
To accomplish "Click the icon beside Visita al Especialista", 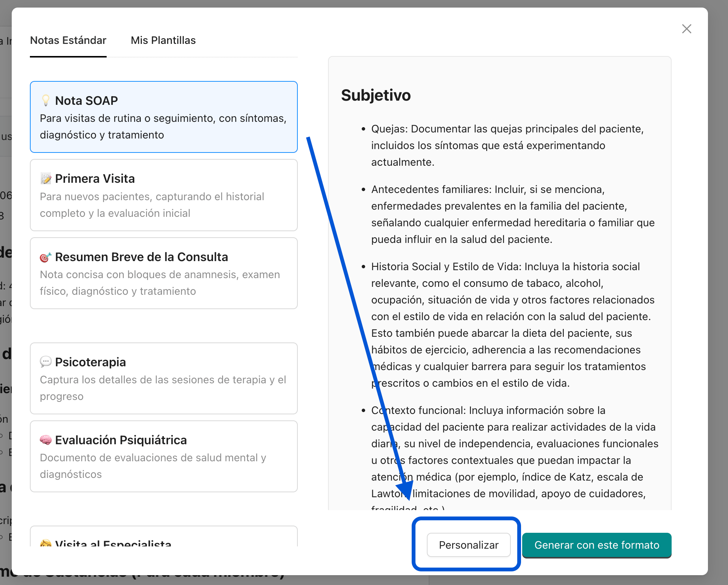I will tap(45, 543).
